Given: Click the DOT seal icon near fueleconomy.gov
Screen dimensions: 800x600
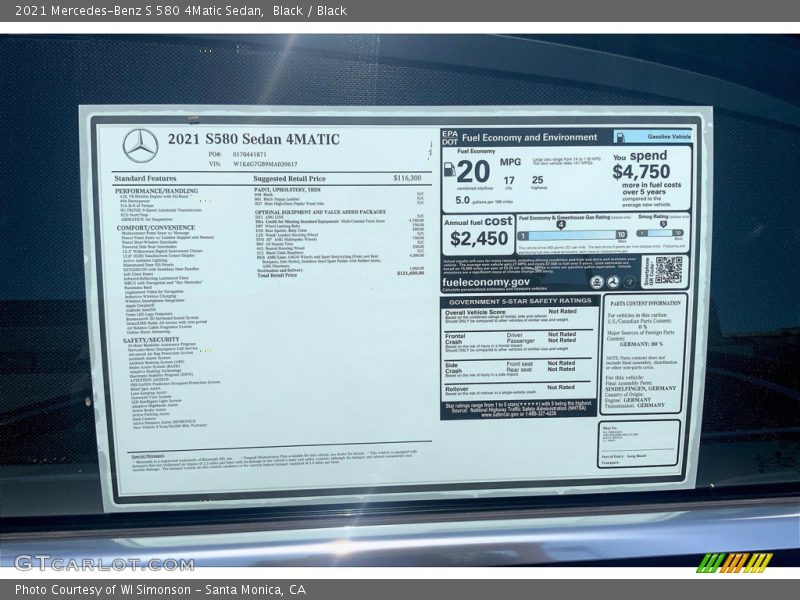Looking at the screenshot, I should point(613,282).
